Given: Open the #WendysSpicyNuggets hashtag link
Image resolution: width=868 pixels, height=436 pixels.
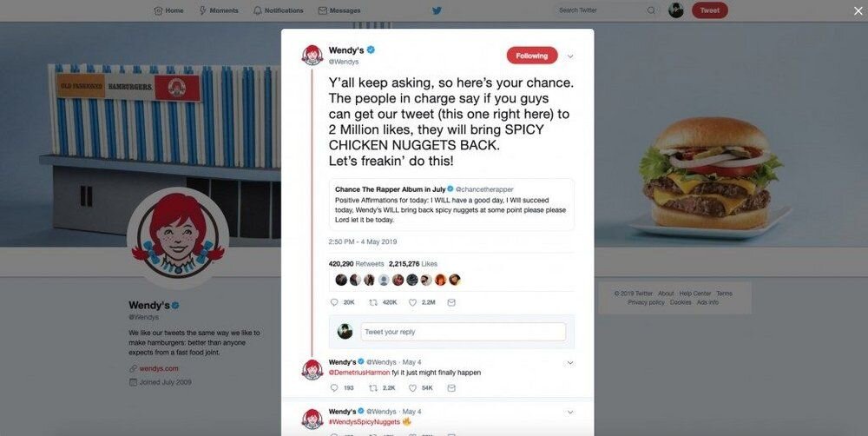Looking at the screenshot, I should tap(365, 421).
